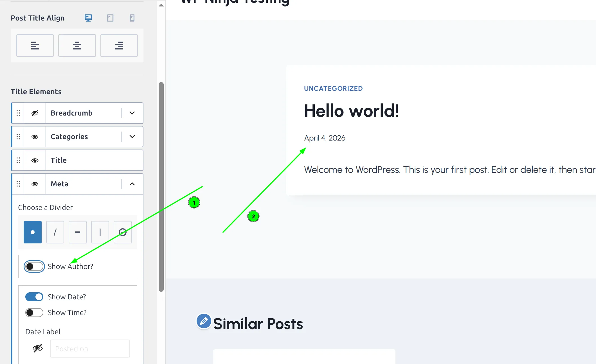
Task: Align post title right
Action: pos(119,46)
